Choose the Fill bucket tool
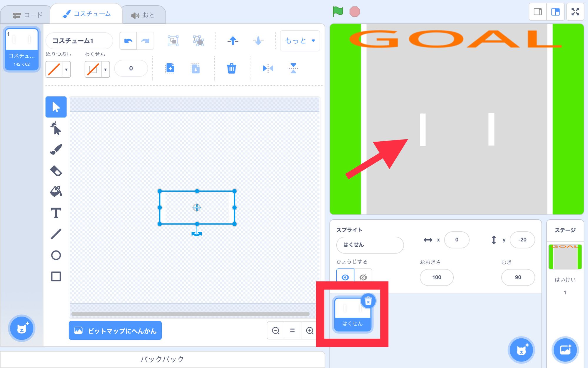Screen dimensions: 588x368 pyautogui.click(x=56, y=192)
